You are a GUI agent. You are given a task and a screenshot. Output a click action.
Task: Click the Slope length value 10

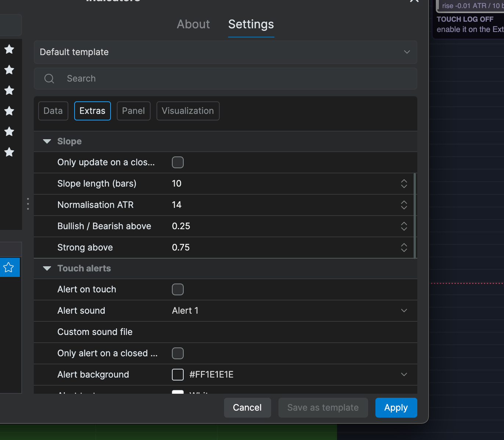[x=177, y=184]
